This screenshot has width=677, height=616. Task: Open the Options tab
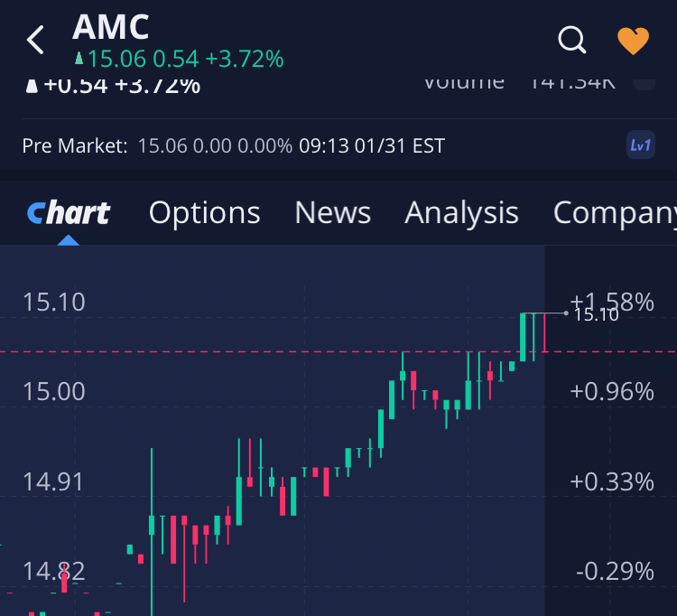pyautogui.click(x=204, y=213)
